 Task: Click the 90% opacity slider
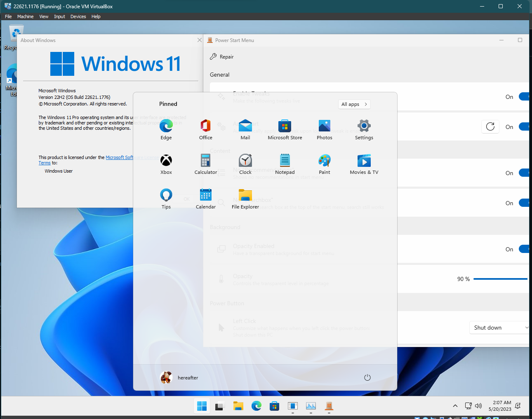tap(500, 279)
